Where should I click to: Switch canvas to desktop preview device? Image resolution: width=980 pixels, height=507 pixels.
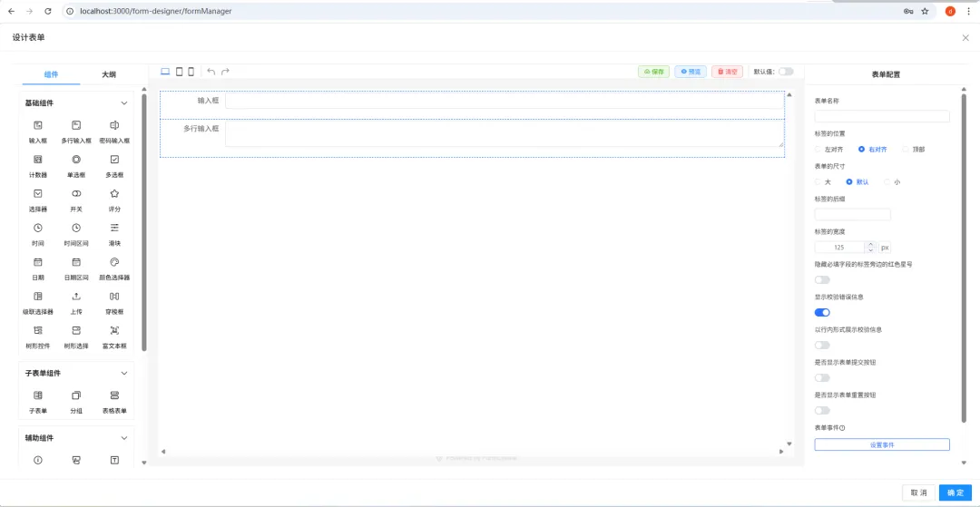[x=166, y=72]
